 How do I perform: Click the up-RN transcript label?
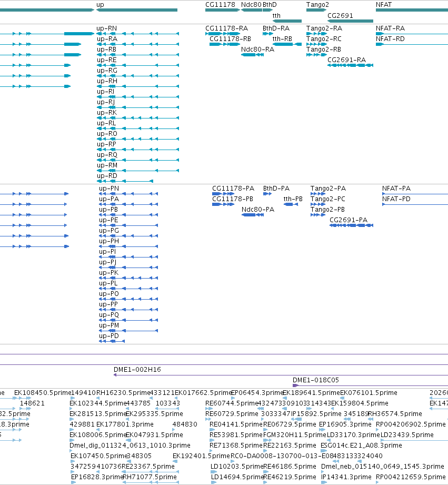click(x=107, y=28)
